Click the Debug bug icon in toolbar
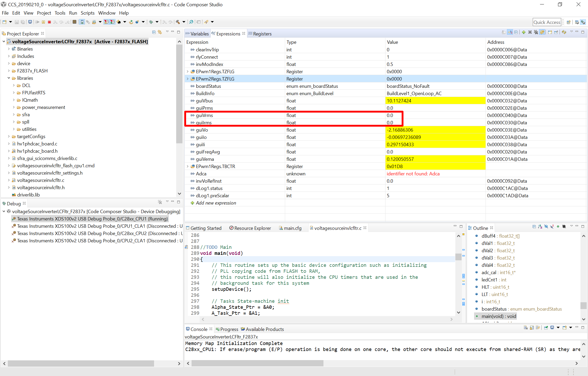 (x=151, y=22)
